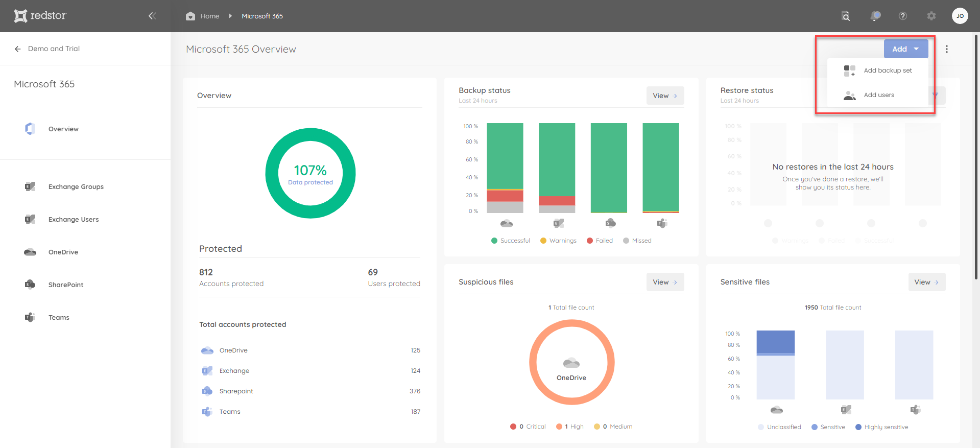Click the Exchange Groups sidebar icon
980x448 pixels.
coord(30,186)
